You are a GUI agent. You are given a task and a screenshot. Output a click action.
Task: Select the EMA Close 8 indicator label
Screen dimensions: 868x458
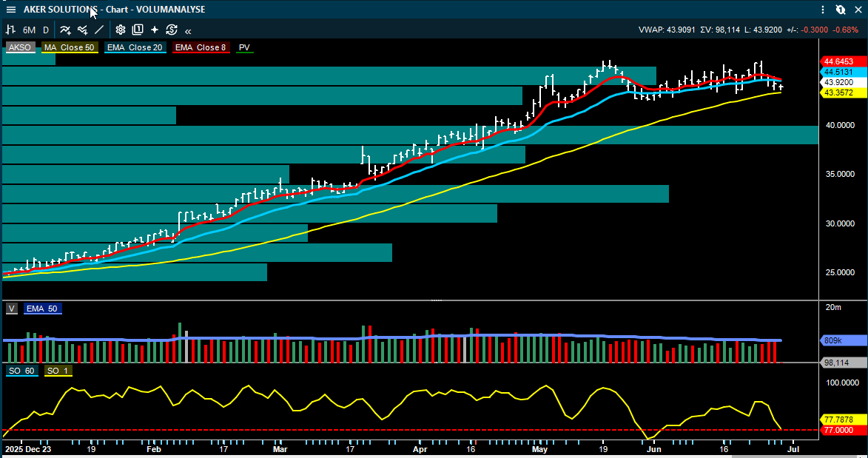click(x=201, y=47)
